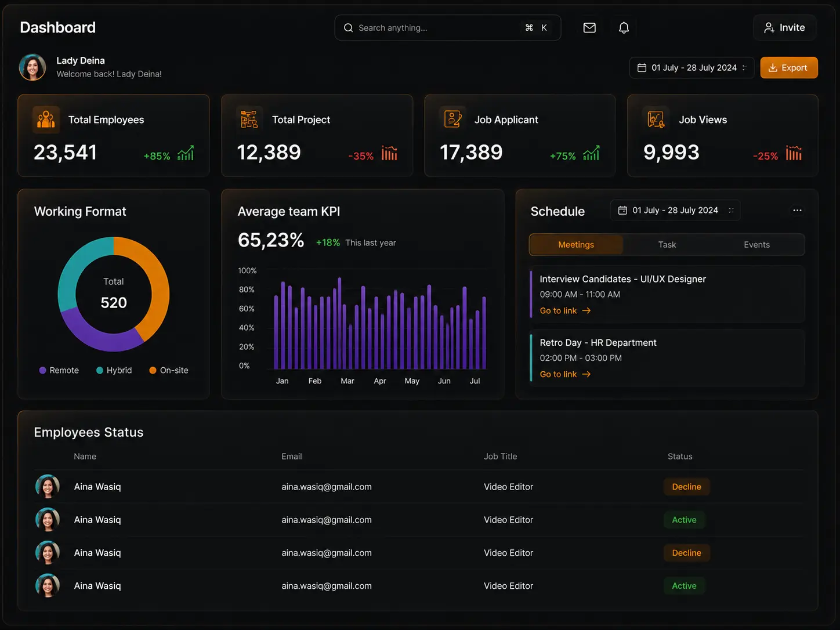The width and height of the screenshot is (840, 630).
Task: Click the Export button
Action: tap(789, 68)
